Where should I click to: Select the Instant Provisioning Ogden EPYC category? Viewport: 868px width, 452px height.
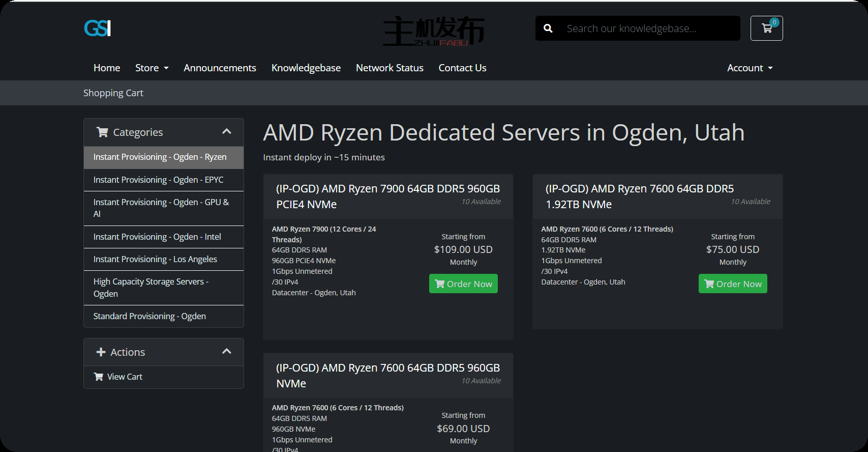click(x=158, y=180)
